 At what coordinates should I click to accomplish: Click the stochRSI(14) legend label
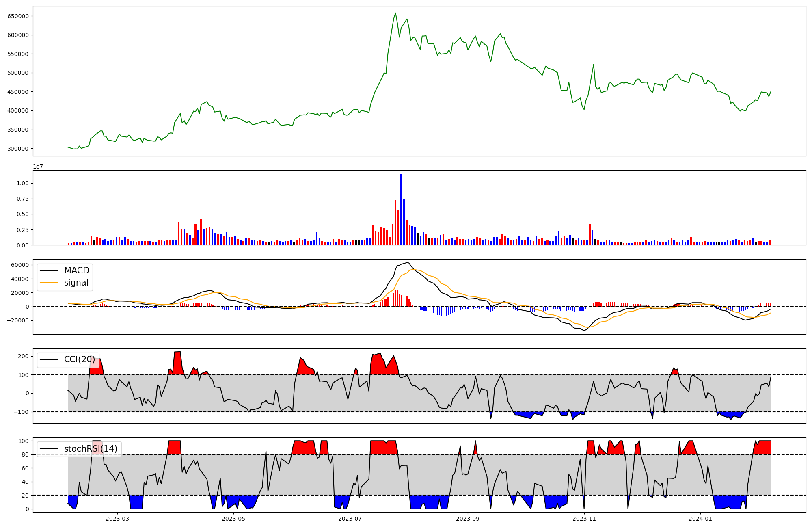(x=91, y=449)
